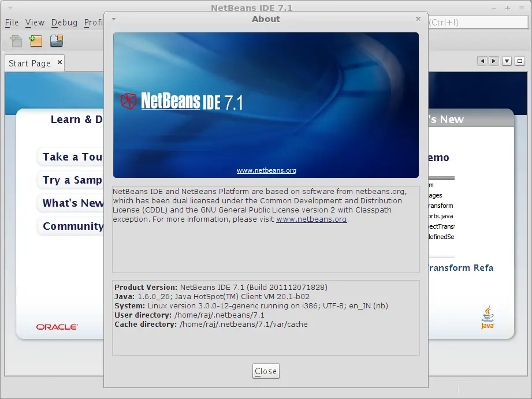Screen dimensions: 532x399
Task: Click What's New on Start Page
Action: 72,203
